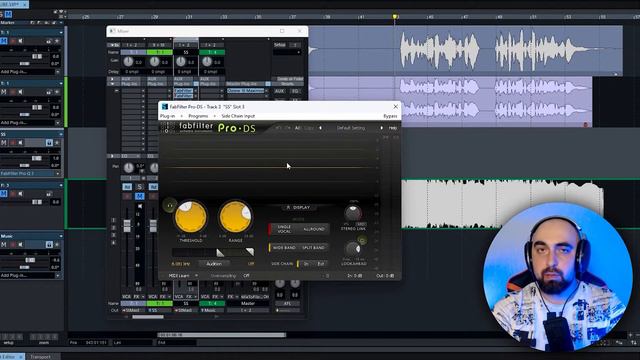Viewport: 640px width, 360px height.
Task: Open the Plug-in menu of Pro-DS window
Action: tap(167, 116)
